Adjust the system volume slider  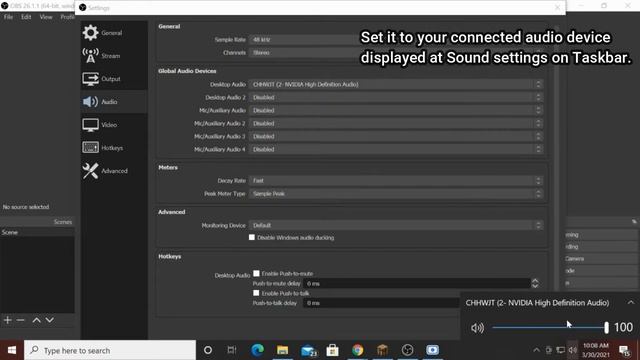[550, 327]
